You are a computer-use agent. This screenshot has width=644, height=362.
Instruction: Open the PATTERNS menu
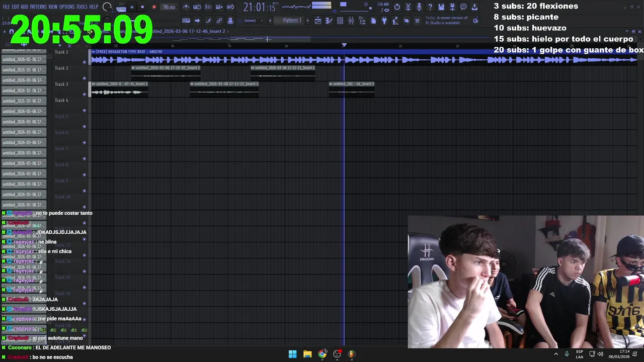coord(38,7)
